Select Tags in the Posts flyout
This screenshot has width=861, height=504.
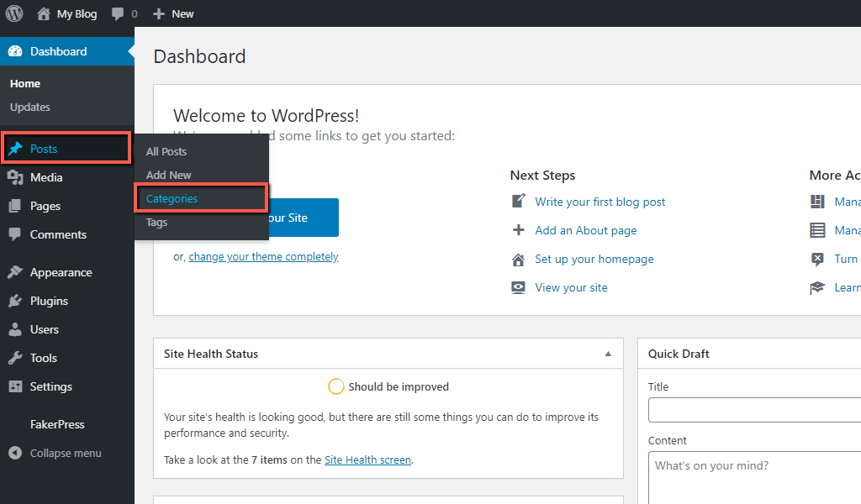click(156, 222)
